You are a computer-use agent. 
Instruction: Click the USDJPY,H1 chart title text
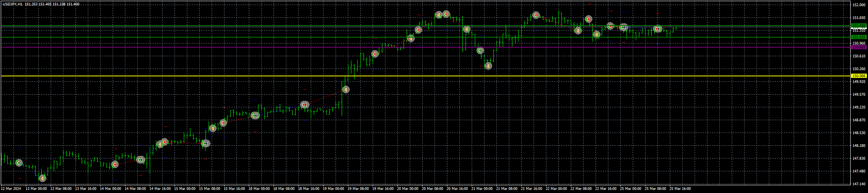[13, 4]
